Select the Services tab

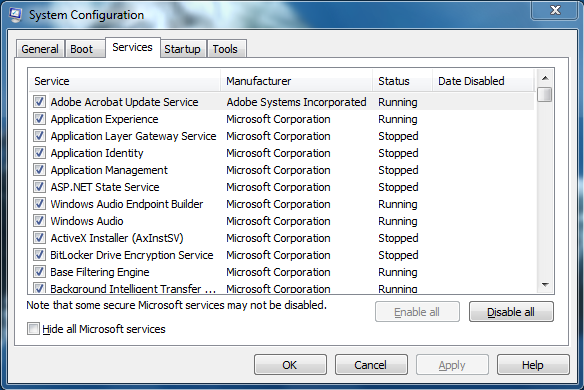coord(133,47)
